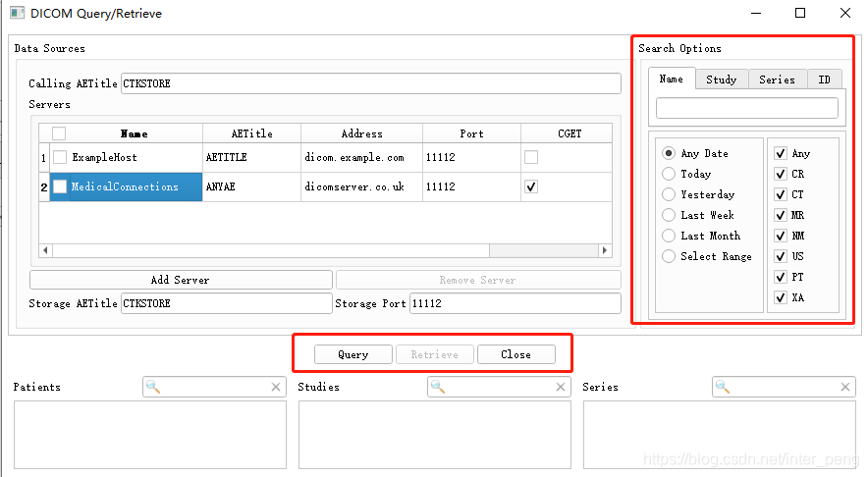868x477 pixels.
Task: Click the ExampleHost server name
Action: (104, 157)
